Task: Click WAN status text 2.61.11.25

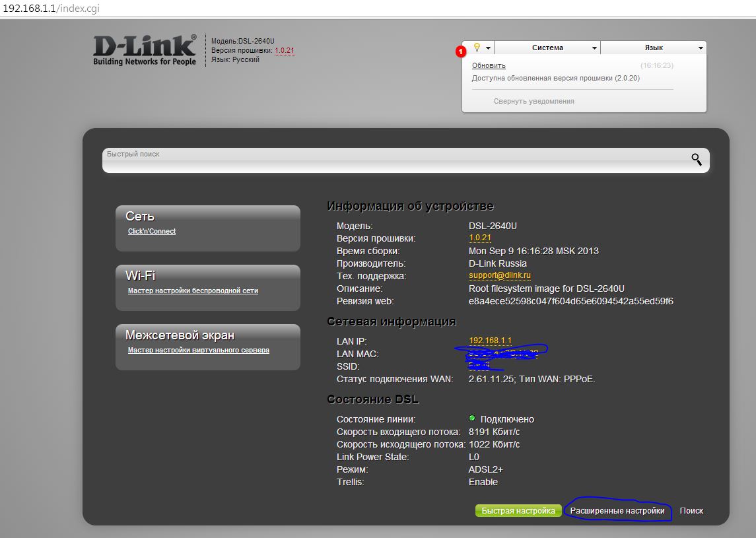Action: (x=491, y=379)
